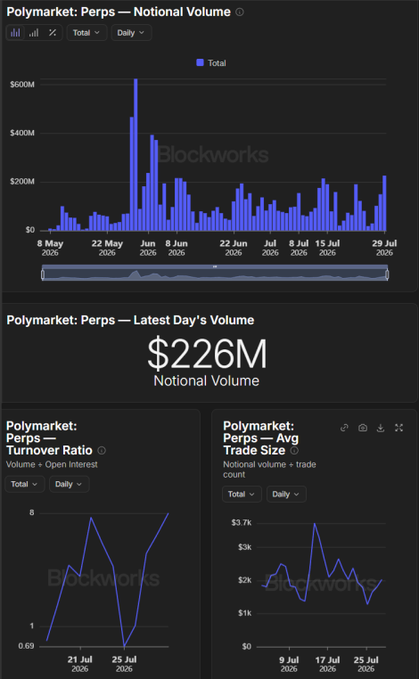This screenshot has width=419, height=679.
Task: Open Total dropdown in Notional Volume chart
Action: (87, 33)
